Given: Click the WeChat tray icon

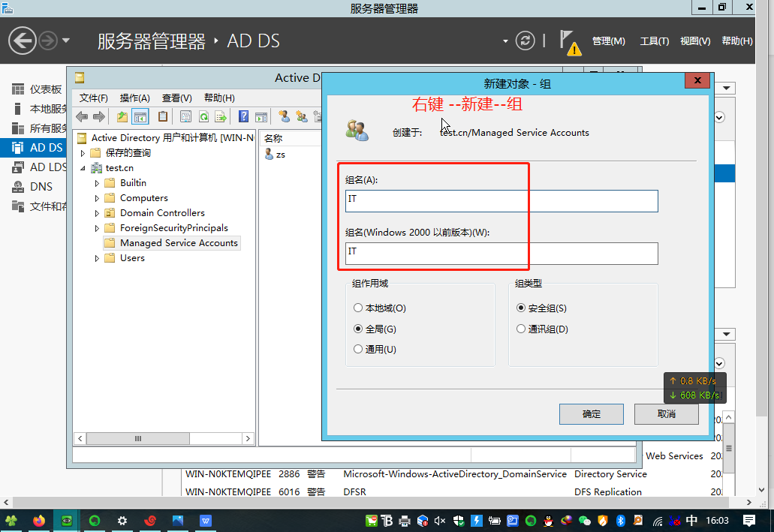Looking at the screenshot, I should click(585, 521).
